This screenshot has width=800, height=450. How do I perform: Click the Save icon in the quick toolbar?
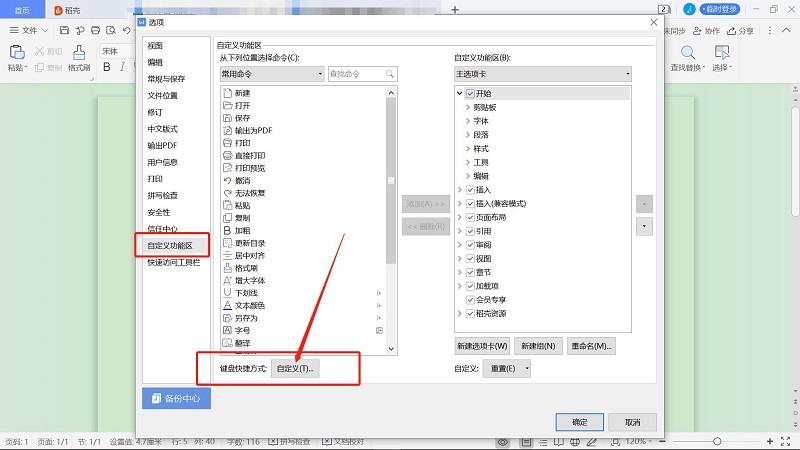tap(64, 31)
